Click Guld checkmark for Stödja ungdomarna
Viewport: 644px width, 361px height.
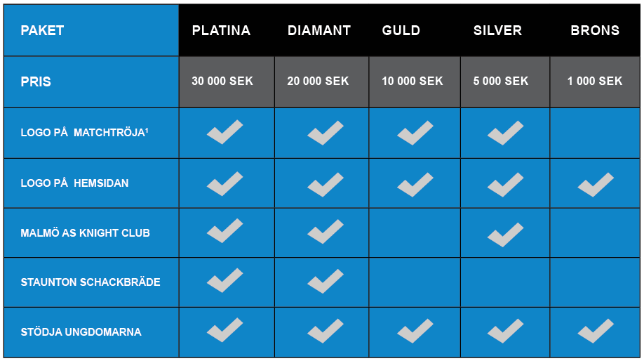pyautogui.click(x=415, y=331)
